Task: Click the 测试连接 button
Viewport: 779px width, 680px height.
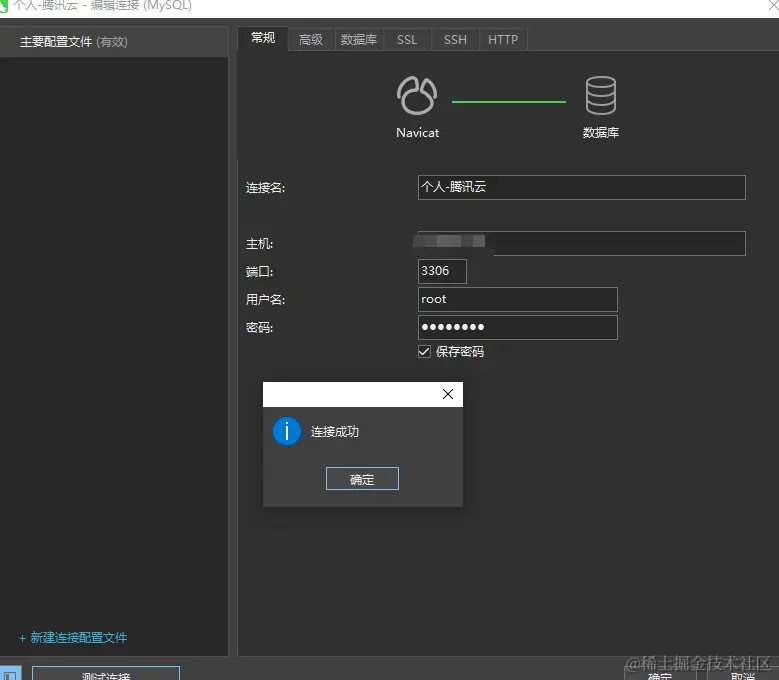Action: (106, 674)
